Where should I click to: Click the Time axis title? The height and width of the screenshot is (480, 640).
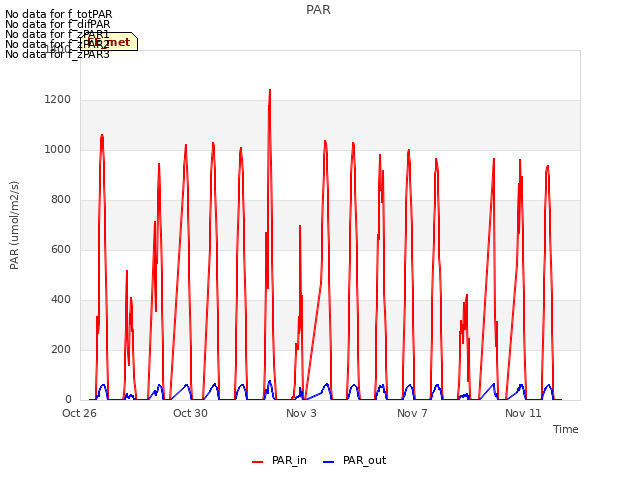click(x=566, y=429)
